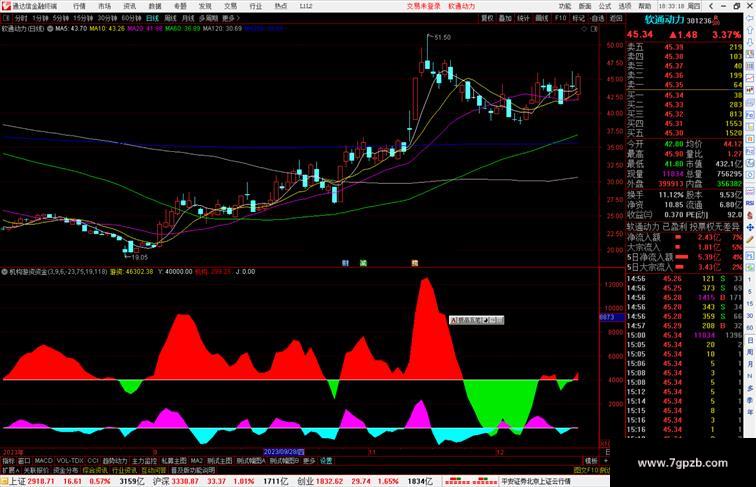Select the 15分钟 period
Image resolution: width=756 pixels, height=487 pixels.
click(83, 18)
